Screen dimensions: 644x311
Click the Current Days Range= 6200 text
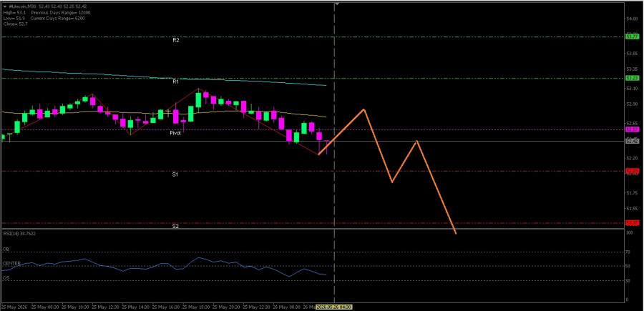[x=58, y=19]
